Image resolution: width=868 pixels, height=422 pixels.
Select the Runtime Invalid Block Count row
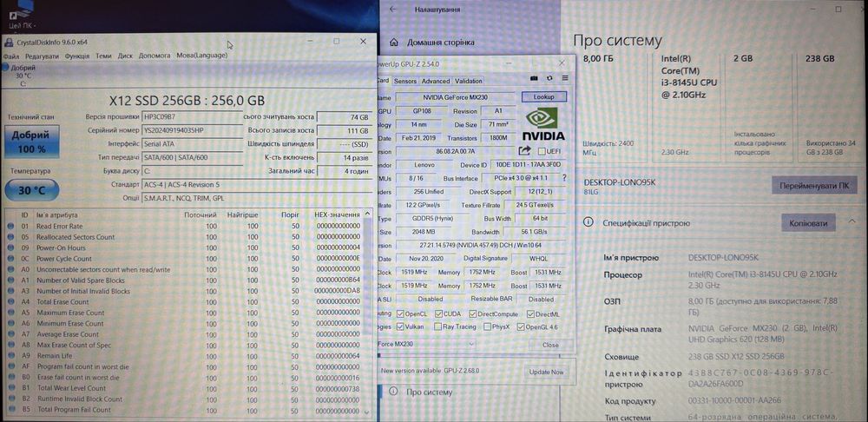click(186, 399)
